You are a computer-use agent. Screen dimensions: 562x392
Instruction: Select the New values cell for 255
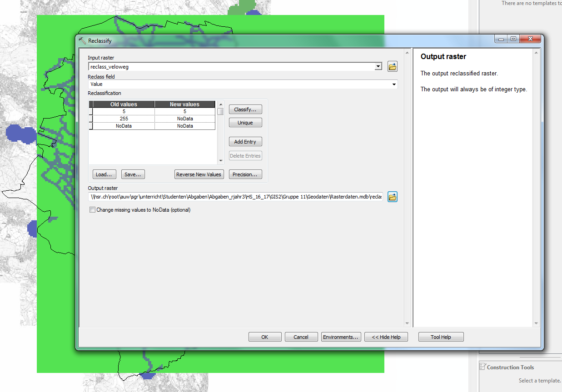coord(185,119)
